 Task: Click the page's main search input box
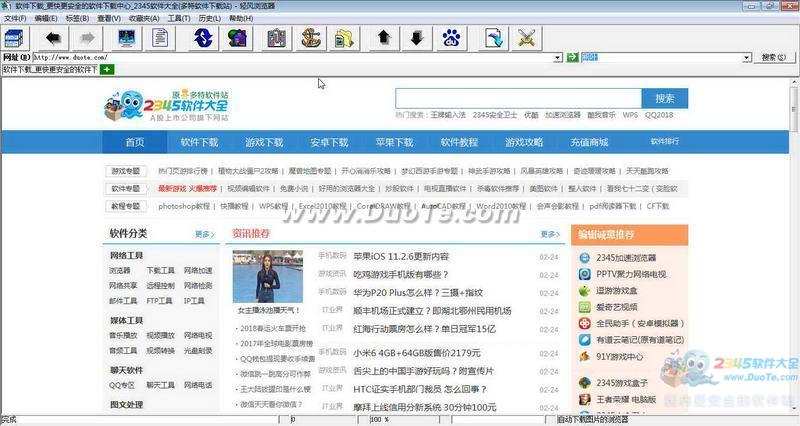click(518, 98)
